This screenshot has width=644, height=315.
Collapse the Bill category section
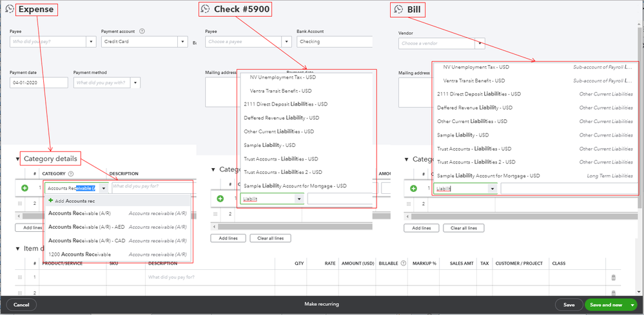click(407, 159)
